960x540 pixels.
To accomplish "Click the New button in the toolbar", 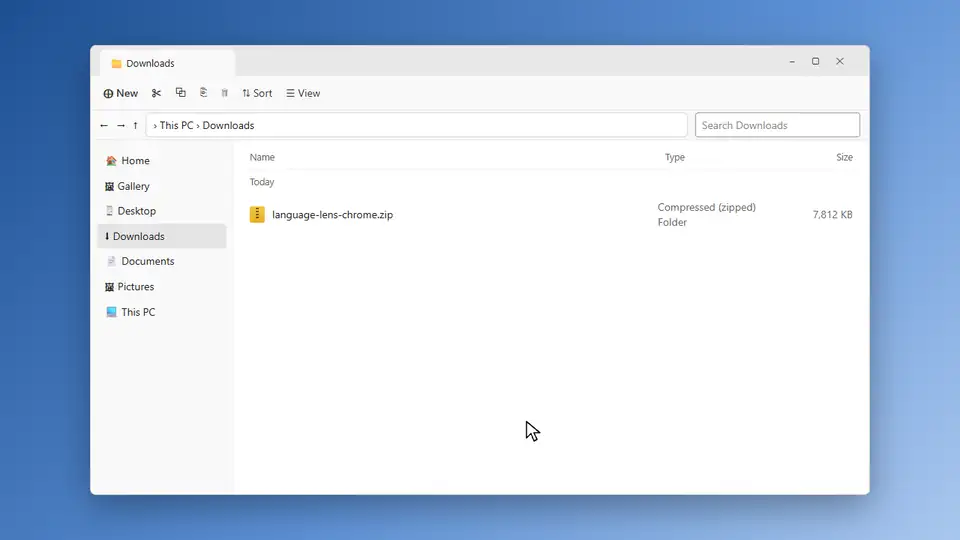I will pyautogui.click(x=121, y=93).
